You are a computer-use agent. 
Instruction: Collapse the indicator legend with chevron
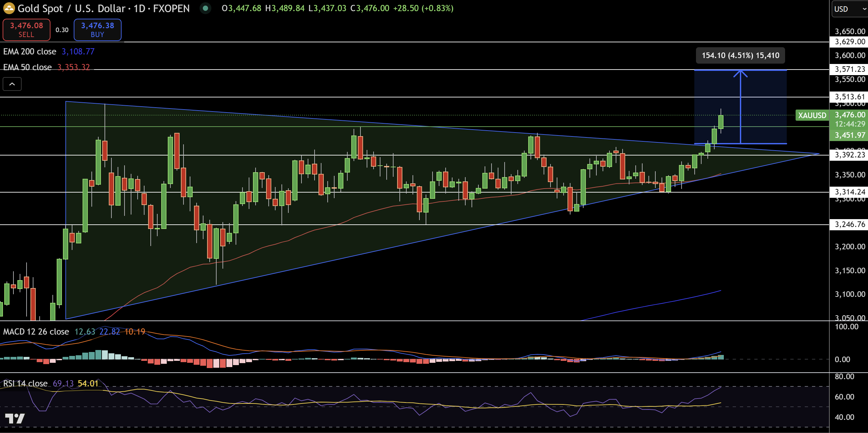pos(12,84)
